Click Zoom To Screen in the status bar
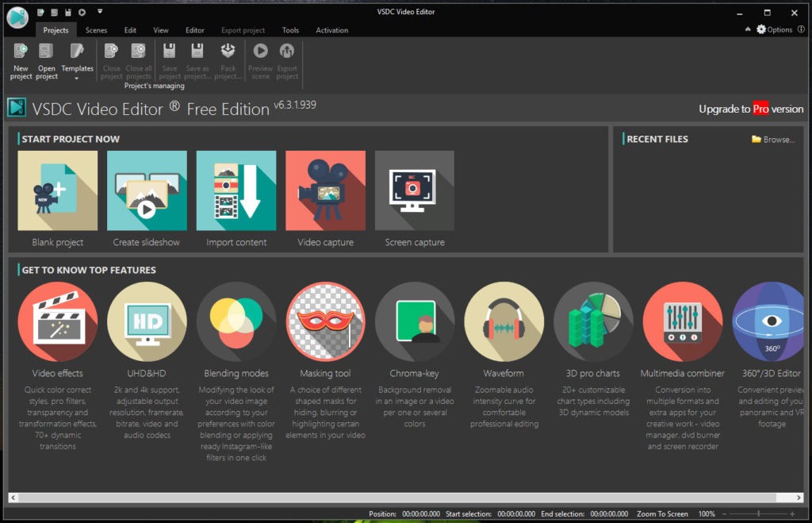The height and width of the screenshot is (523, 812). tap(662, 514)
